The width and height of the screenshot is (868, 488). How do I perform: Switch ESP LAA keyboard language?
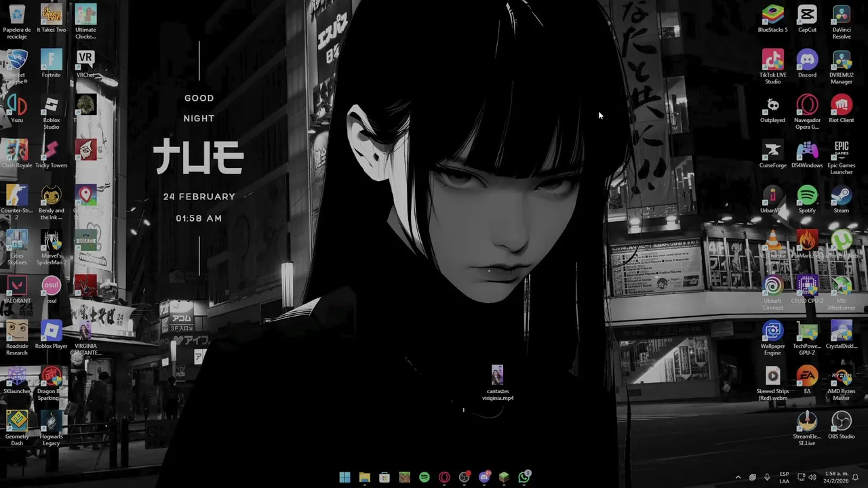tap(784, 477)
